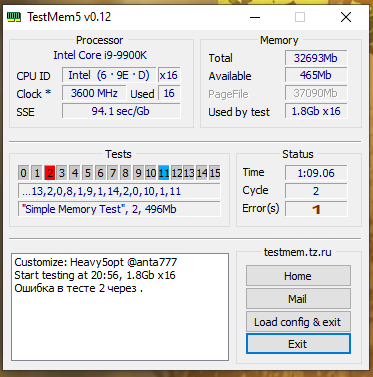Screen dimensions: 373x377
Task: Select test indicator box 3
Action: coord(62,173)
